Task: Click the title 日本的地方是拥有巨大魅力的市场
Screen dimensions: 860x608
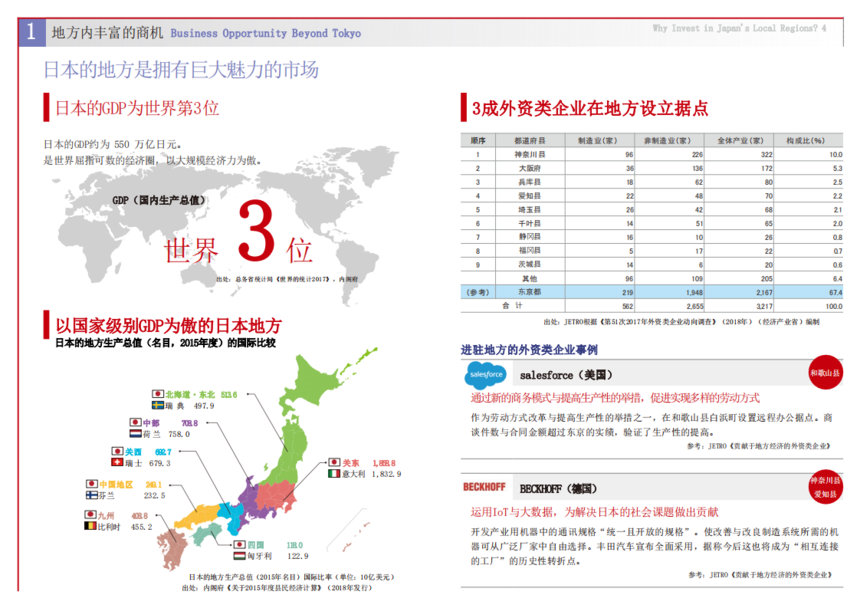Action: point(181,70)
